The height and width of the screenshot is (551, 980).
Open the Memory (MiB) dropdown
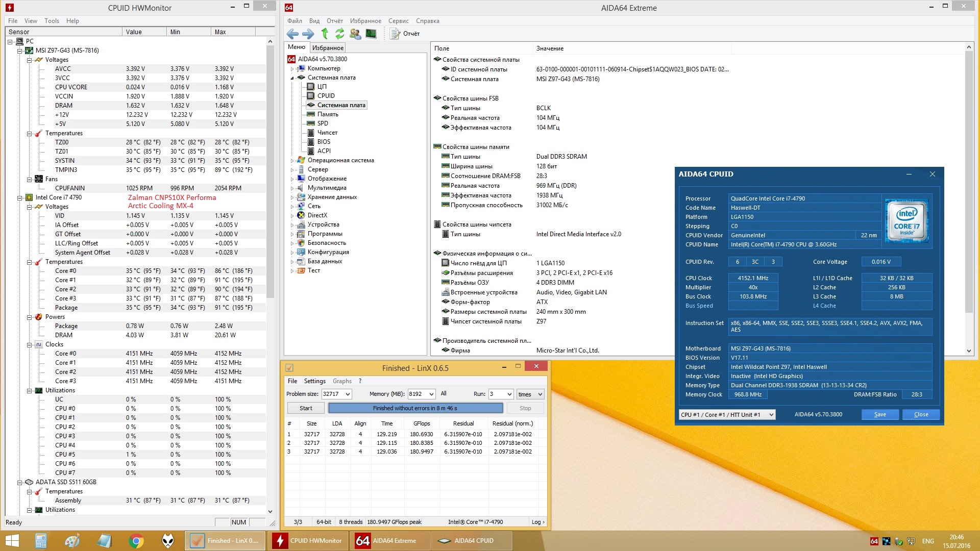tap(431, 394)
